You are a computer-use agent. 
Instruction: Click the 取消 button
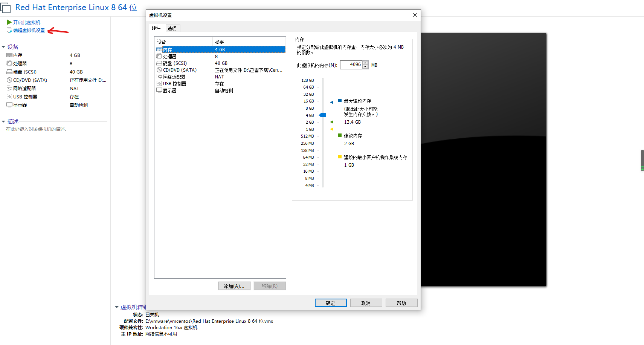tap(366, 303)
